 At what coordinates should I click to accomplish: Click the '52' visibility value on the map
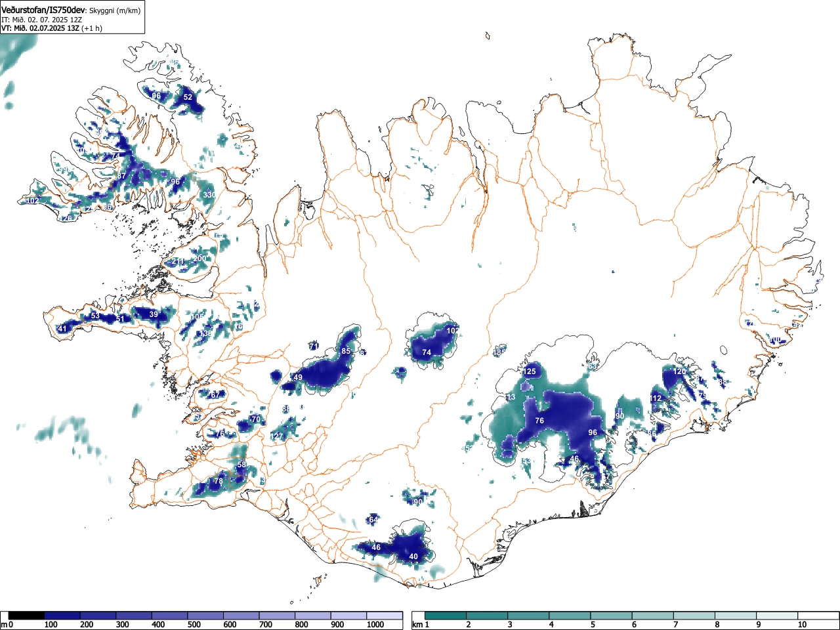tap(188, 96)
